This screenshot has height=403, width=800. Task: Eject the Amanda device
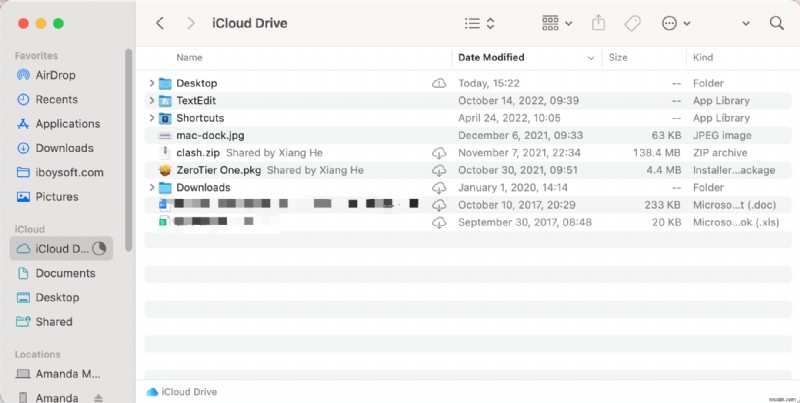click(x=98, y=397)
